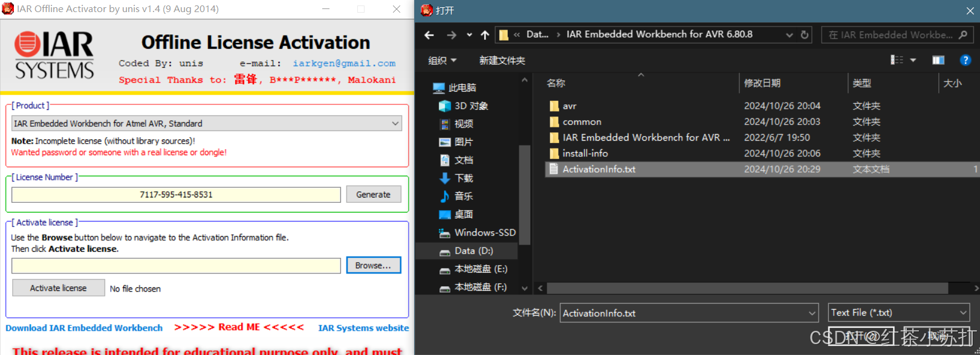Open the Text File (*.txt) type dropdown
The image size is (980, 355).
(x=899, y=313)
